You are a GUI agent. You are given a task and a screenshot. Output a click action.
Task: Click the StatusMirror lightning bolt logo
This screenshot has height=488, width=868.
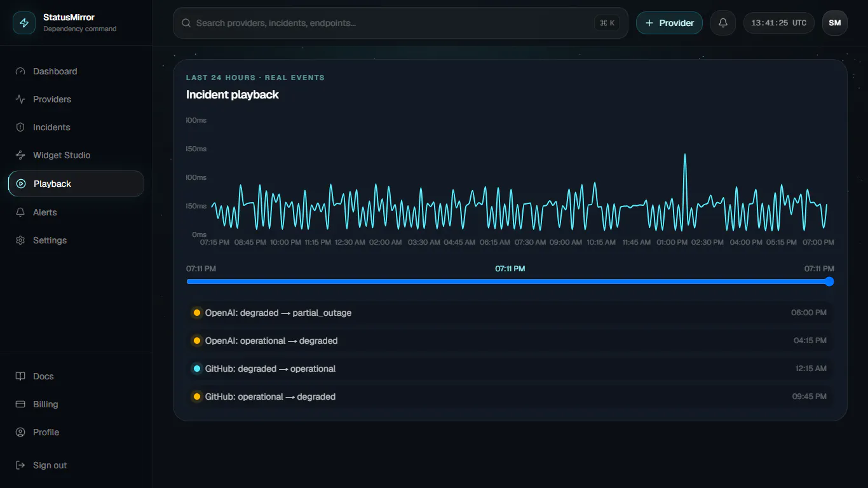pos(24,23)
